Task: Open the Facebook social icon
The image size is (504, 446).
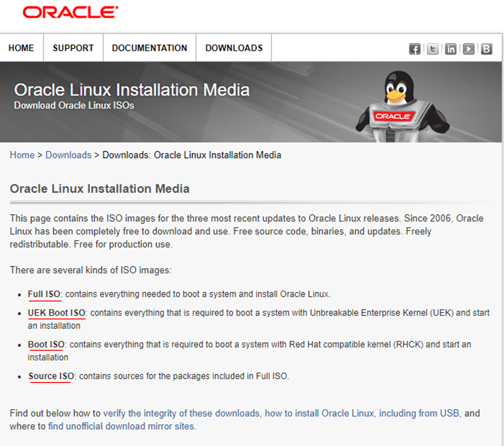Action: click(415, 49)
